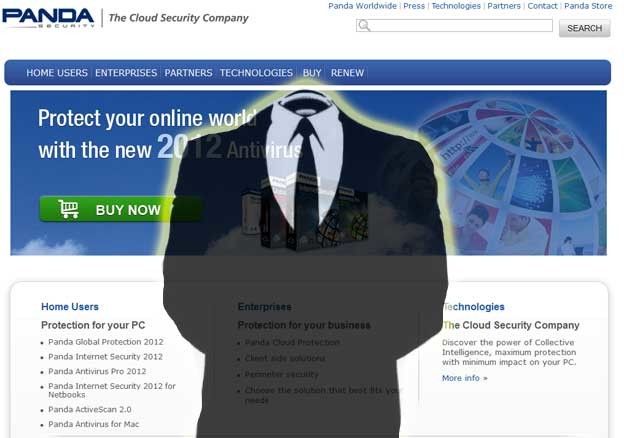Screen dimensions: 624x438
Task: Open the Panda Worldwide top link
Action: [362, 6]
